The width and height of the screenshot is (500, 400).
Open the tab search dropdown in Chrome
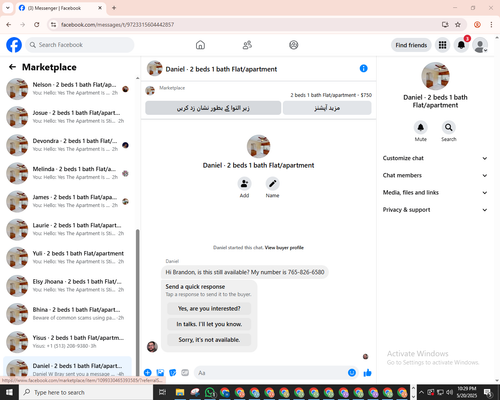(x=8, y=8)
